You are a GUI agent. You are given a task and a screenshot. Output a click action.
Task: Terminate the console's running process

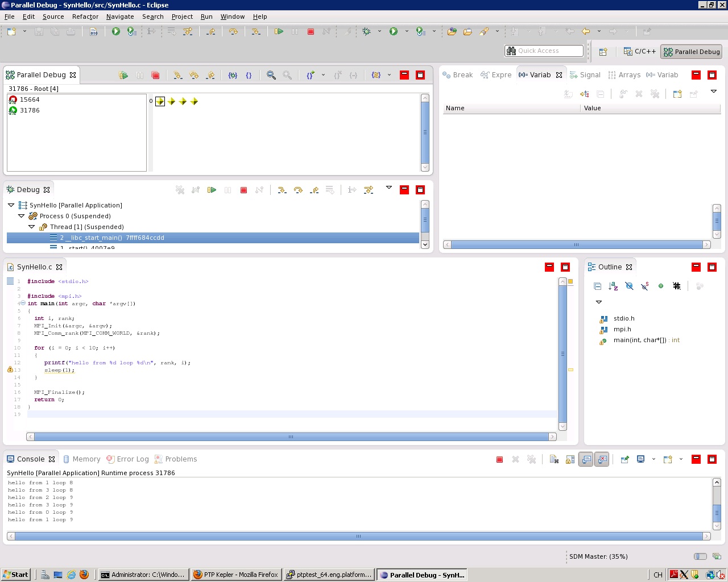coord(499,459)
